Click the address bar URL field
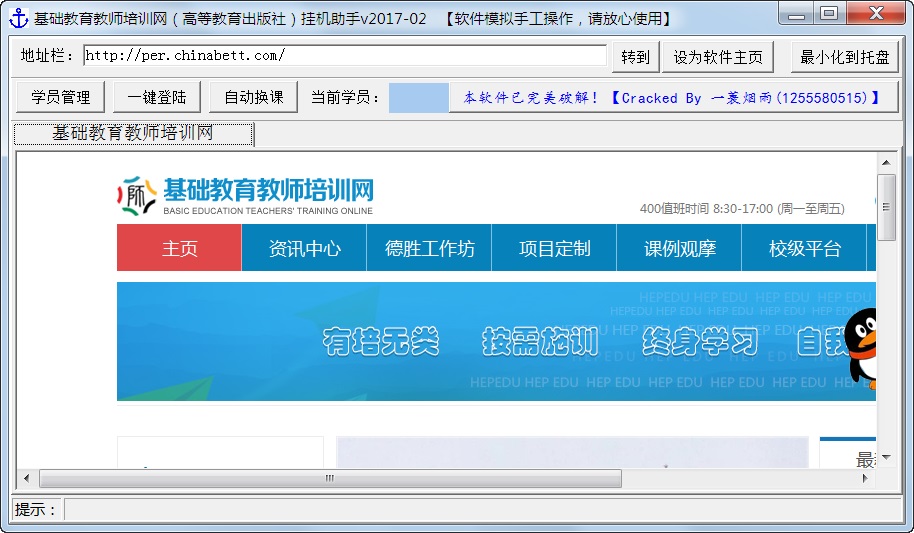Screen dimensions: 914x533 [x=345, y=55]
